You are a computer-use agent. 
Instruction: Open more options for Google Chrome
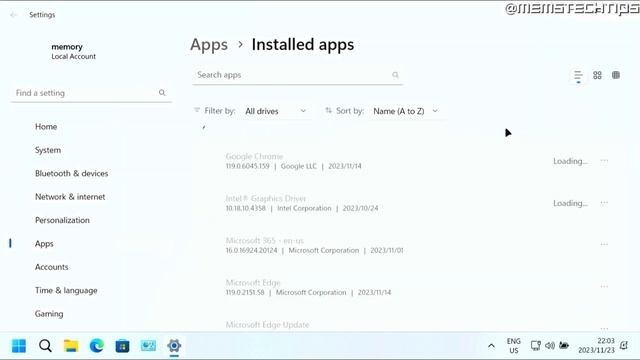tap(604, 161)
